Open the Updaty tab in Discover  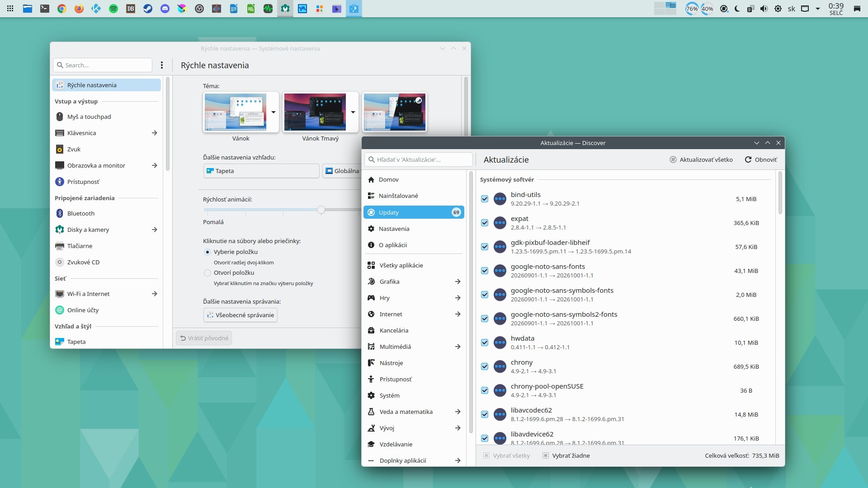click(x=414, y=212)
